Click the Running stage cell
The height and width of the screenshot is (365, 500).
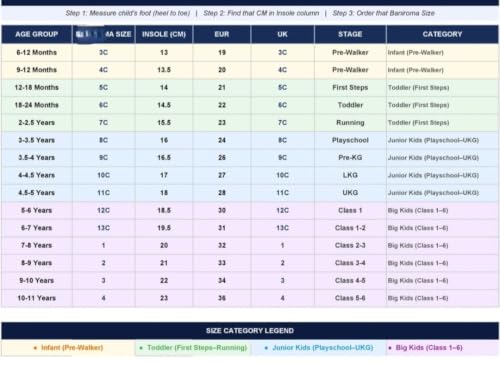(x=350, y=123)
